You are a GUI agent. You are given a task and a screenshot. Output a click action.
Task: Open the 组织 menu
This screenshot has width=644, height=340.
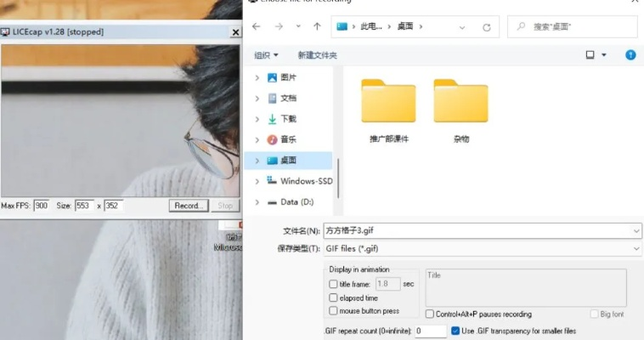[x=266, y=55]
